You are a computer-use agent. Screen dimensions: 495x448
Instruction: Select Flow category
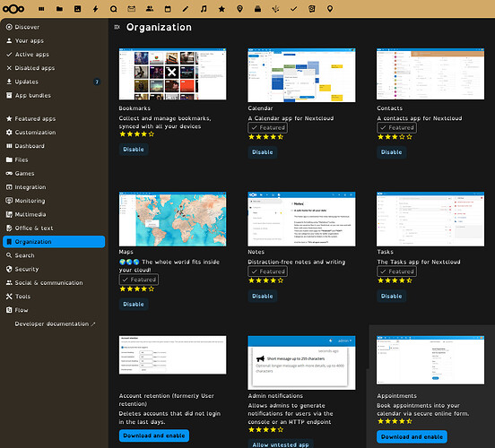pos(54,310)
